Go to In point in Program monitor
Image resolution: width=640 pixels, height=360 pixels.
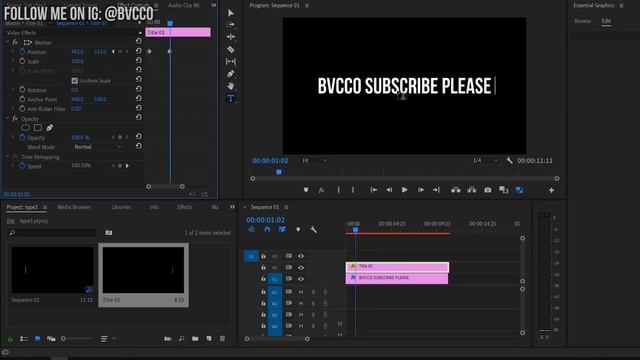pos(373,190)
